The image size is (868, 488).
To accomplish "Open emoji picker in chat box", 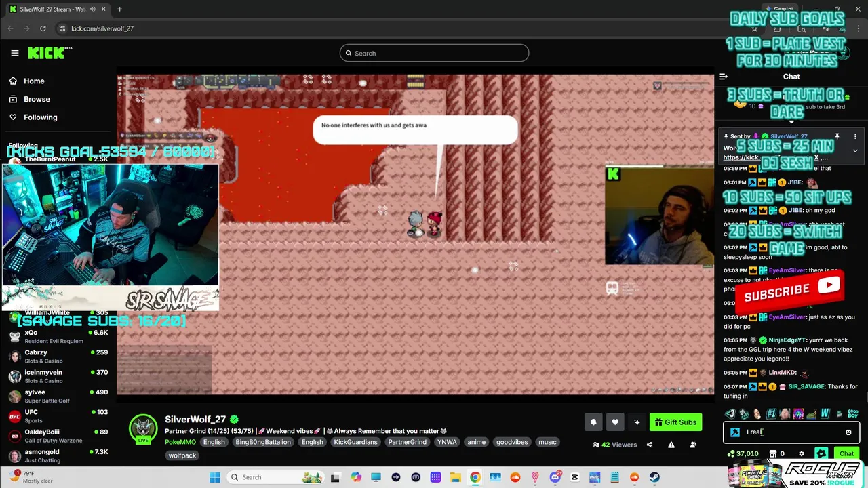I will pos(848,432).
